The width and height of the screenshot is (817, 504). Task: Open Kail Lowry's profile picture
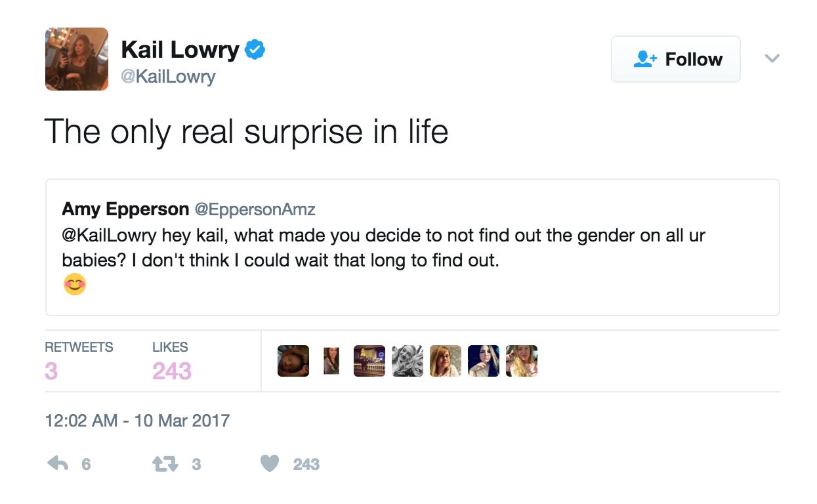click(x=77, y=59)
